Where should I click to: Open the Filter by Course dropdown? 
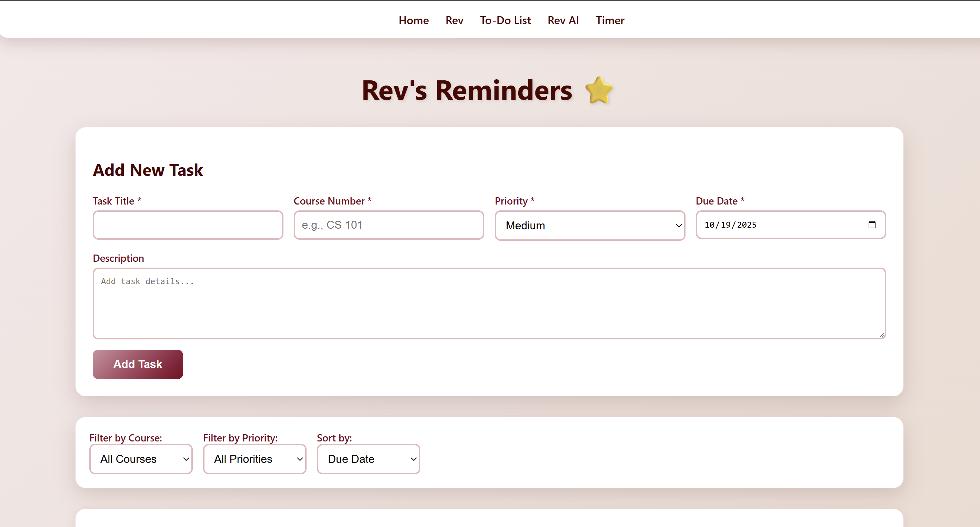141,459
